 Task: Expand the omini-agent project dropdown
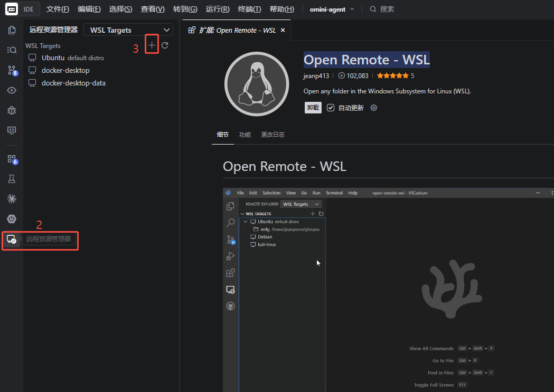pos(332,9)
